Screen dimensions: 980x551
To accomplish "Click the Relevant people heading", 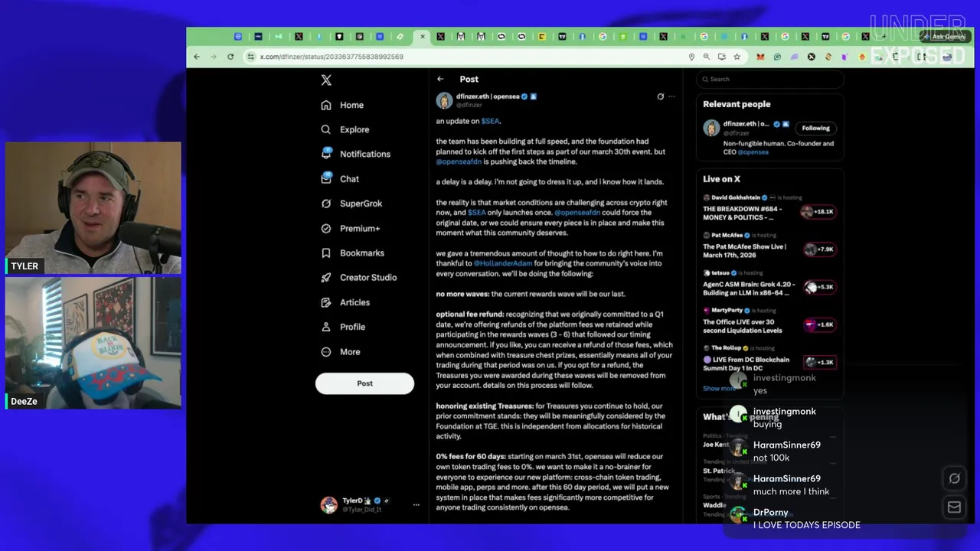I will pos(737,104).
